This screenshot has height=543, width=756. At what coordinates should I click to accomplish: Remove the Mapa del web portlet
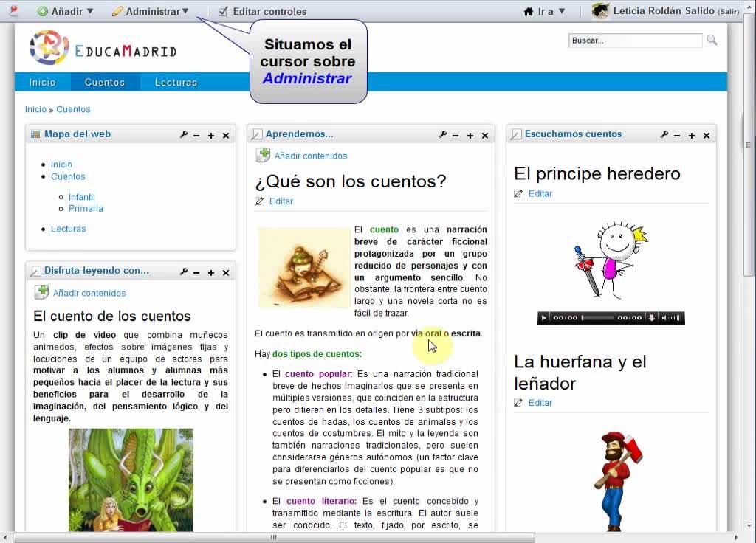coord(226,136)
